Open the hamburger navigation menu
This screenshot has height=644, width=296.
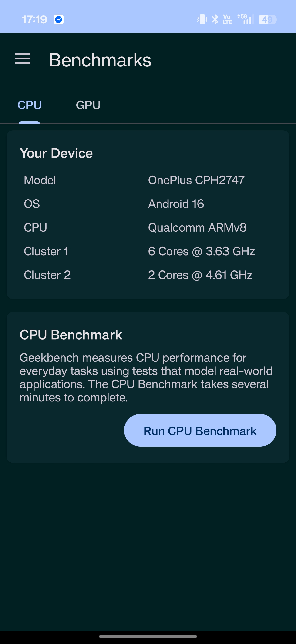coord(23,59)
